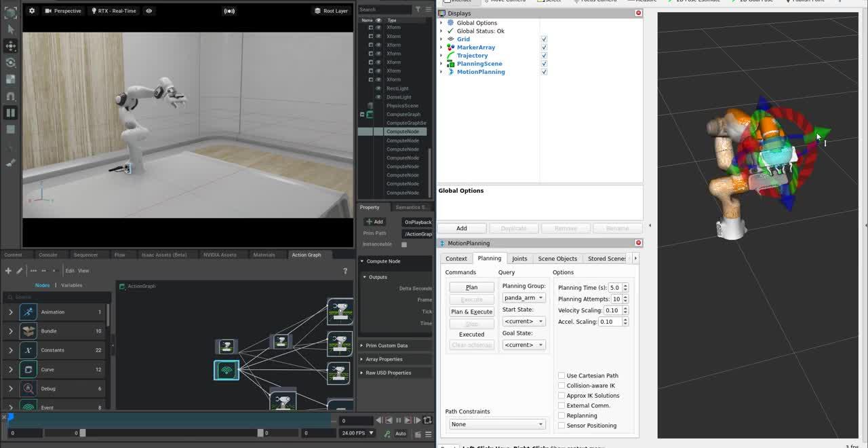Enable Use Cartesian Path checkbox
This screenshot has width=868, height=448.
coord(561,375)
